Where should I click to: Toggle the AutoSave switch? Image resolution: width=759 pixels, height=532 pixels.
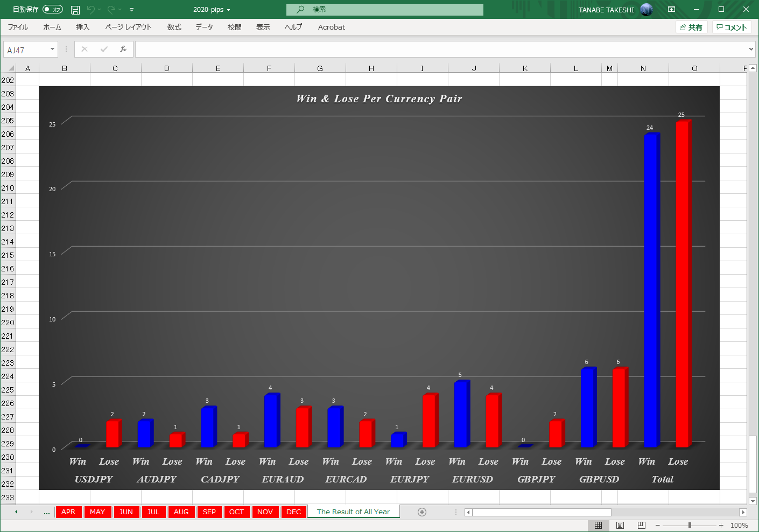53,10
